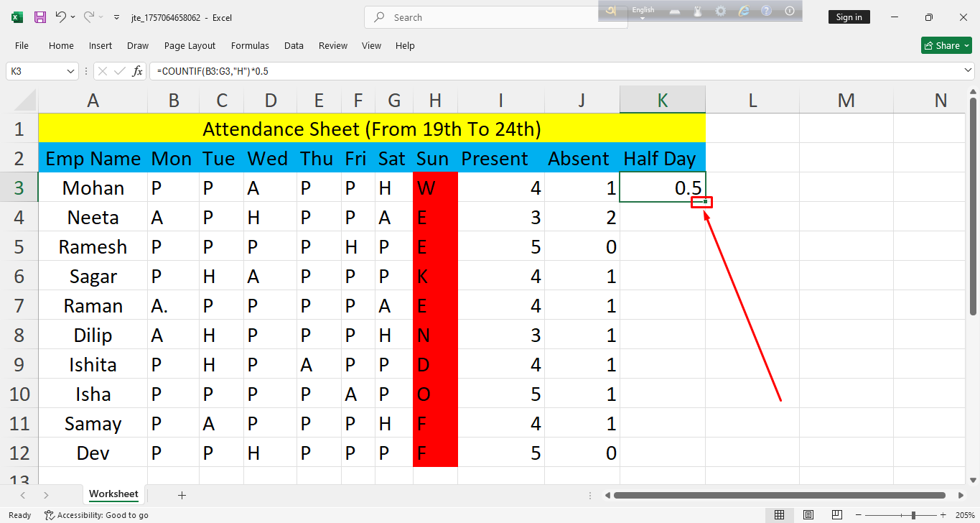The image size is (980, 523).
Task: Open the Page Layout ribbon tab
Action: pyautogui.click(x=190, y=45)
